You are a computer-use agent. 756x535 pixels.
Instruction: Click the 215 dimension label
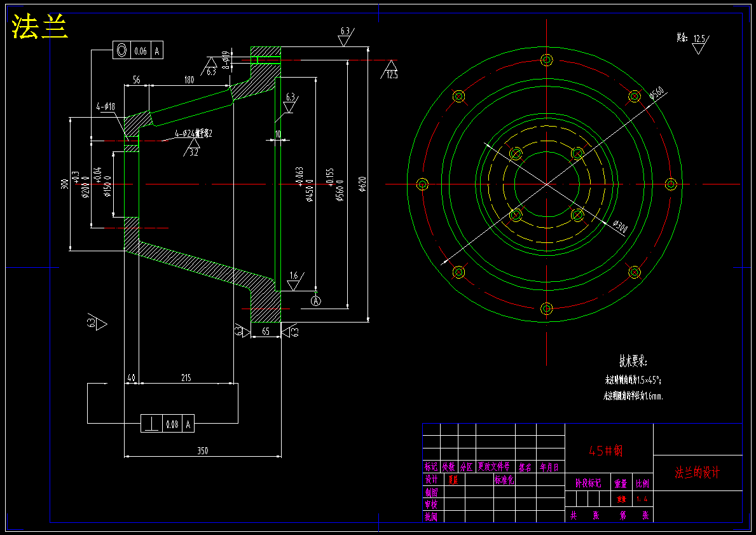186,377
